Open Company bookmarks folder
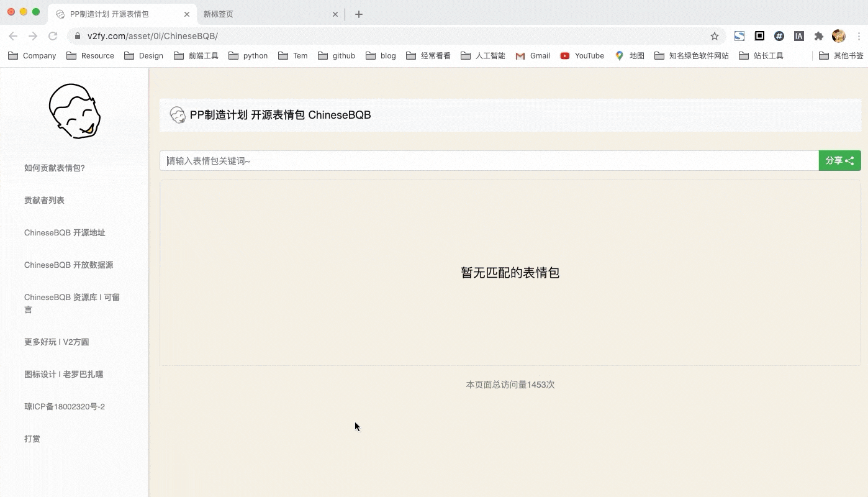 point(32,55)
